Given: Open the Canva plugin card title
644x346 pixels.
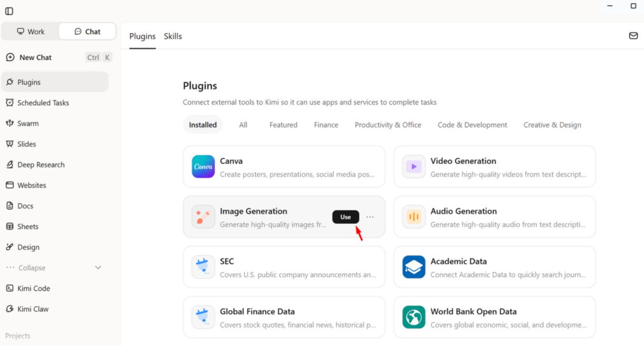Looking at the screenshot, I should pos(231,161).
